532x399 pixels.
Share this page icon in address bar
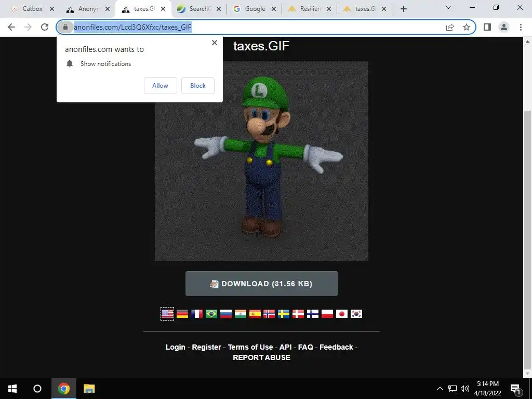coord(450,27)
